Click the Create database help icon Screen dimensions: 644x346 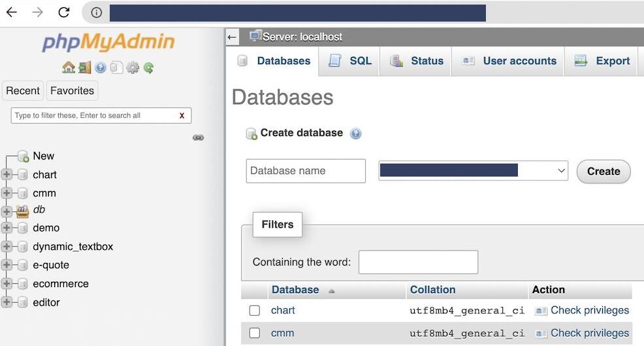[x=355, y=133]
